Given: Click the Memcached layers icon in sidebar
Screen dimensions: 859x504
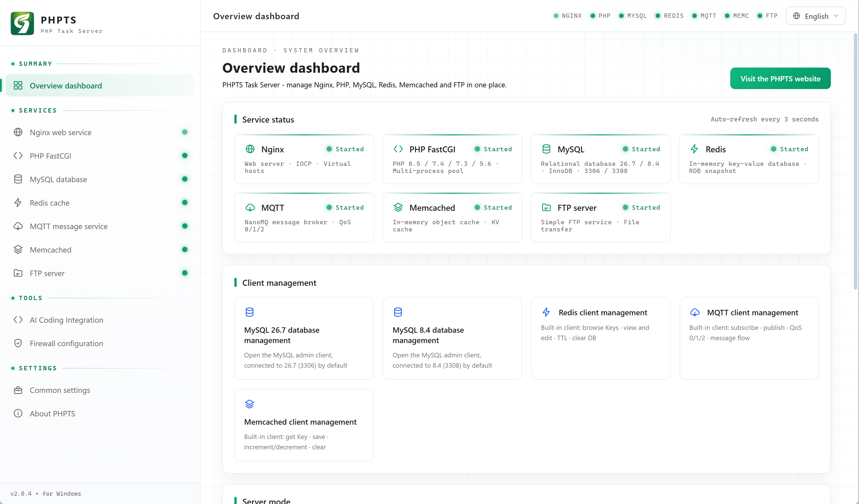Looking at the screenshot, I should tap(18, 249).
